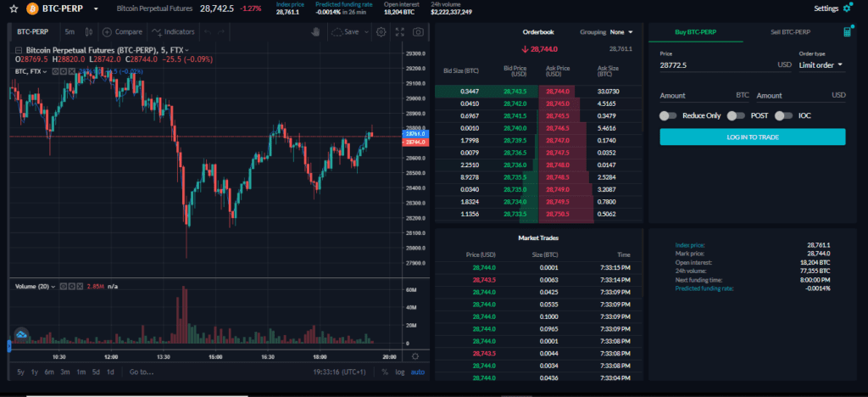Take a chart snapshot with camera icon
Viewport: 868px width, 397px height.
pos(418,32)
